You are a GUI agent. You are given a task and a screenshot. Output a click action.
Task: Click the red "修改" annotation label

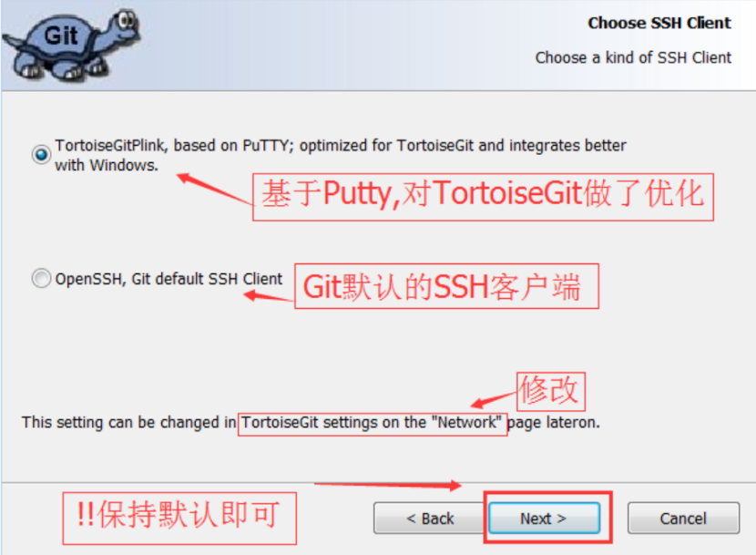(551, 391)
